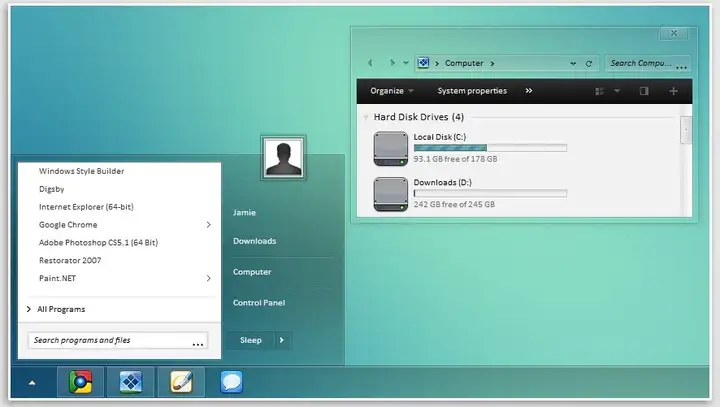
Task: Open Windows Style Builder from Start menu
Action: (x=81, y=171)
